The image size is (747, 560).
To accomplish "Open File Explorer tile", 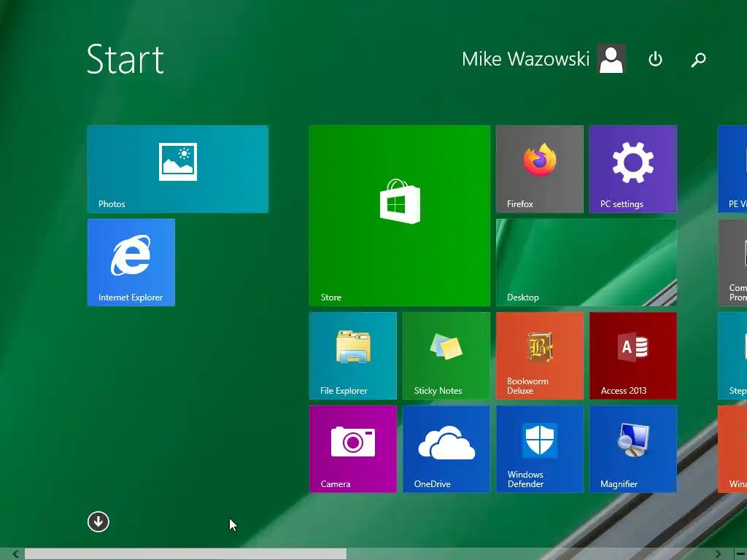I will tap(353, 356).
